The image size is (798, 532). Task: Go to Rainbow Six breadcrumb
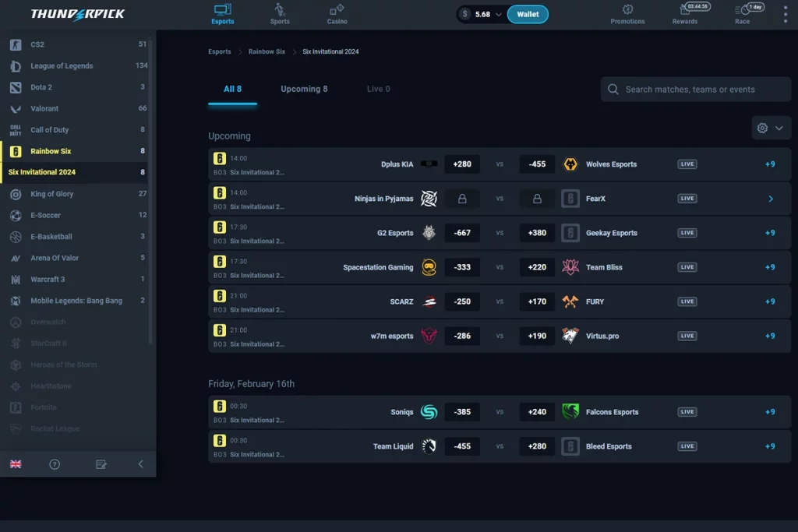click(x=267, y=51)
